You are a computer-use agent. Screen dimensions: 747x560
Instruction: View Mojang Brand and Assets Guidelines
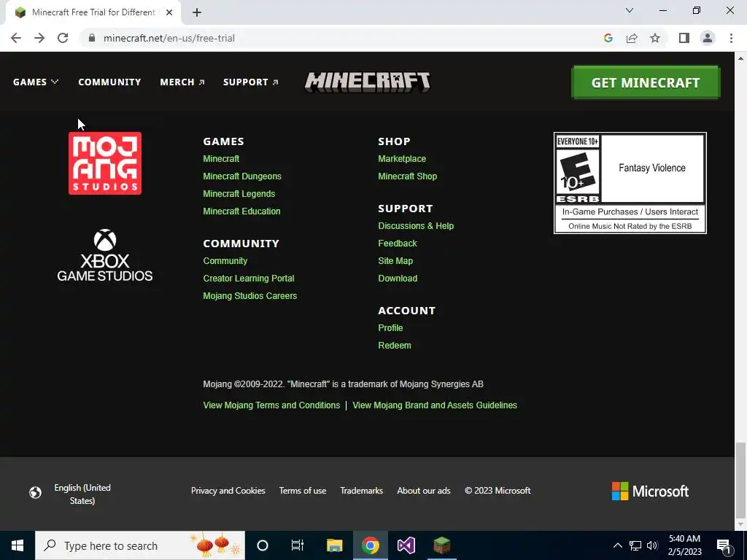click(x=435, y=405)
